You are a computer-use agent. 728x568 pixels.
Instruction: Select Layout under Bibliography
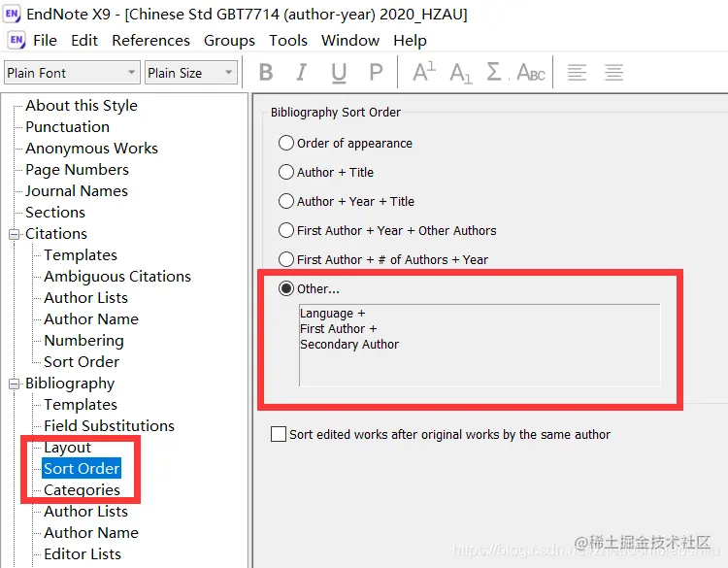point(67,448)
